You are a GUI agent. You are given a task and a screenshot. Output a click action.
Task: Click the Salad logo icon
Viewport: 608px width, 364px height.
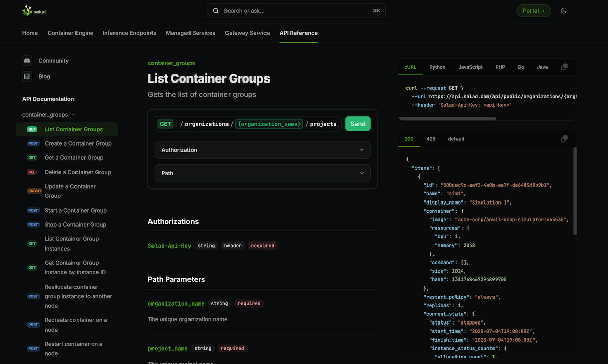pos(27,11)
